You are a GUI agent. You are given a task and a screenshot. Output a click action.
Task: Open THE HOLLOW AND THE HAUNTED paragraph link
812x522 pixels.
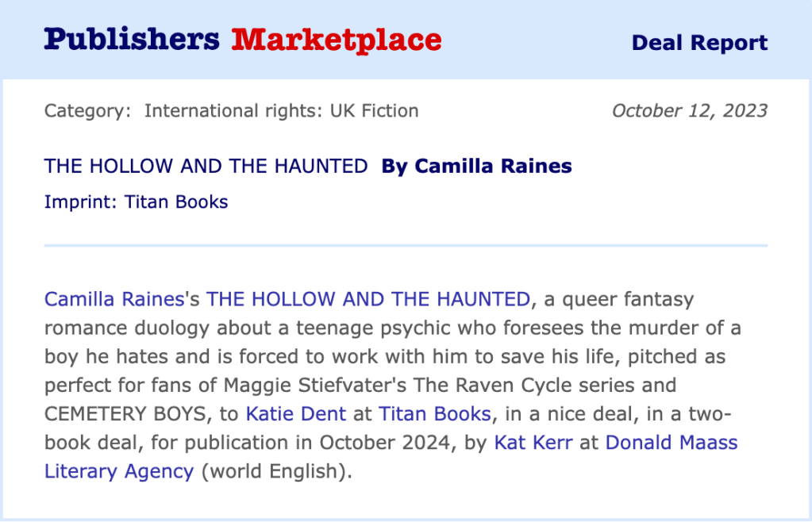(368, 299)
